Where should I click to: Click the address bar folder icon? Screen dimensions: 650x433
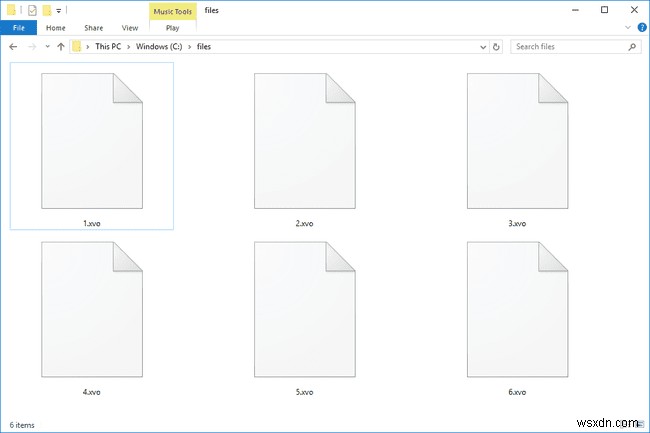(77, 46)
